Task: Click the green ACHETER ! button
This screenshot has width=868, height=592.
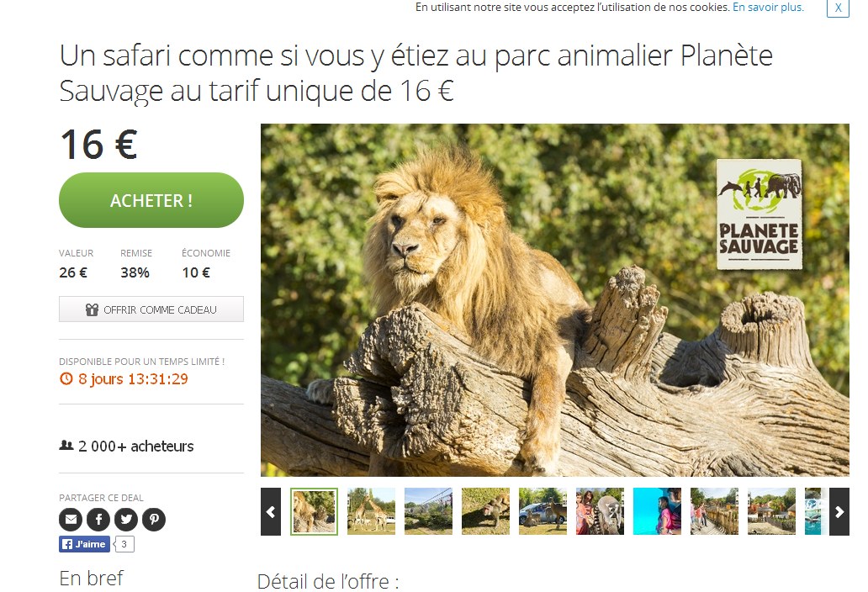Action: click(151, 200)
